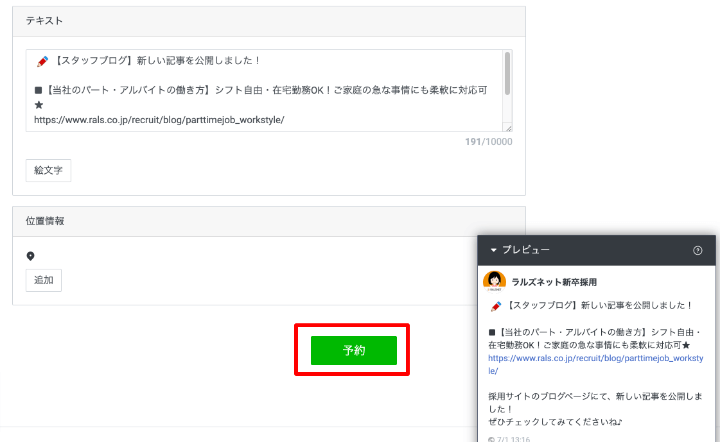Select the ラルズネット新卒採用 account name
Viewport: 720px width, 442px height.
point(554,283)
